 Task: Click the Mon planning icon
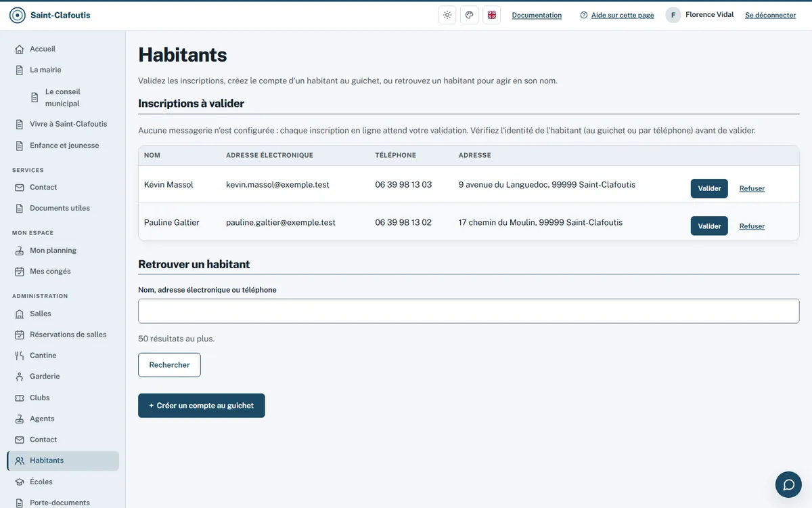[x=20, y=251]
